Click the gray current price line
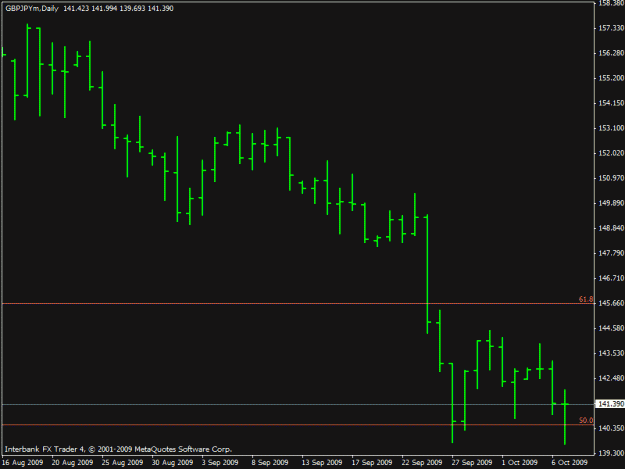The image size is (625, 469). pyautogui.click(x=298, y=404)
